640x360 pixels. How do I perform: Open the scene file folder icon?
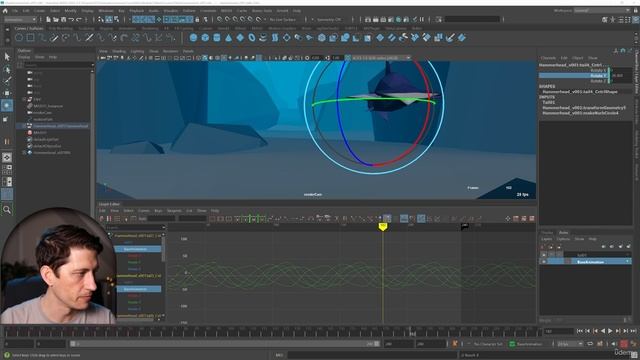click(56, 19)
